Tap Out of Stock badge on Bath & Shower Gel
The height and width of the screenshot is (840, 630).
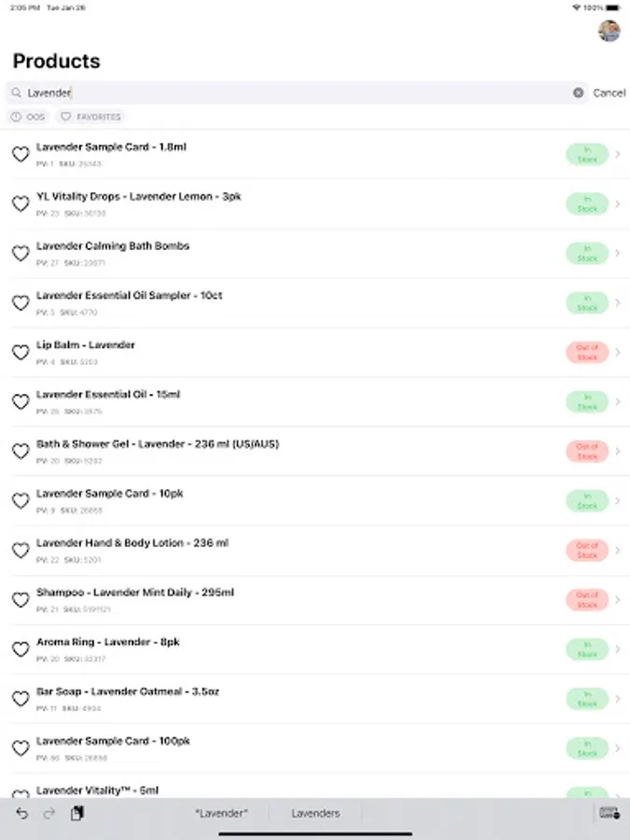tap(587, 452)
